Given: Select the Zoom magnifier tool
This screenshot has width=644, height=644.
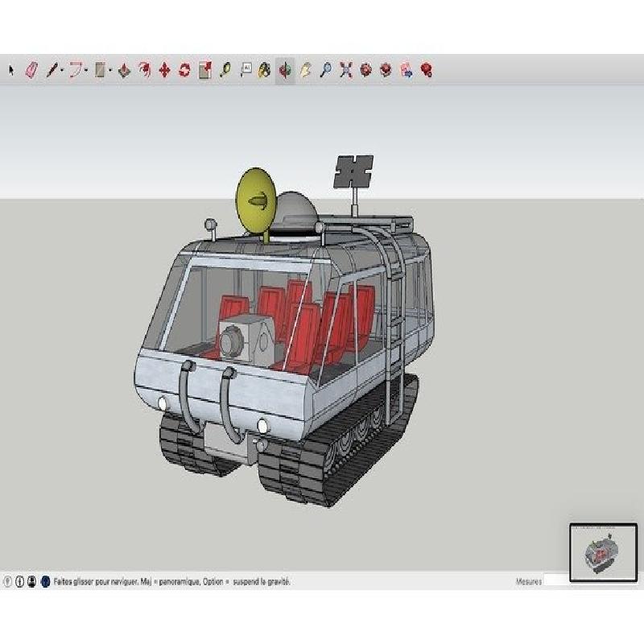Looking at the screenshot, I should tap(326, 70).
